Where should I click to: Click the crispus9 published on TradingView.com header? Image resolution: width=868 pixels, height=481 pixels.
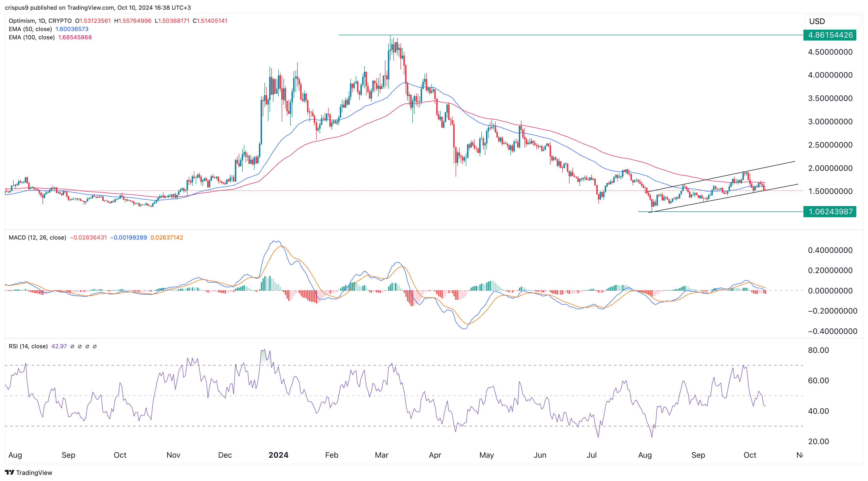(x=98, y=8)
